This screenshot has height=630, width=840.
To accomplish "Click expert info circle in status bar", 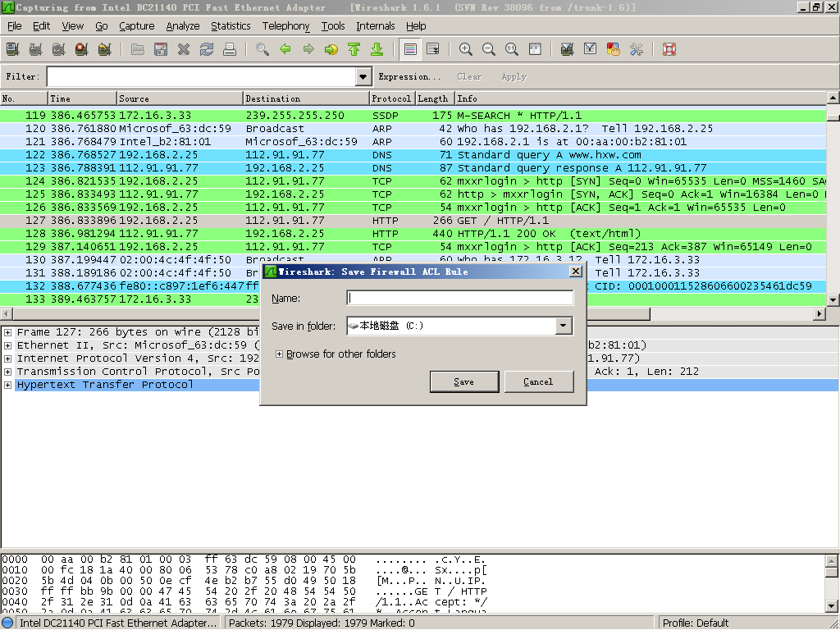I will tap(8, 623).
